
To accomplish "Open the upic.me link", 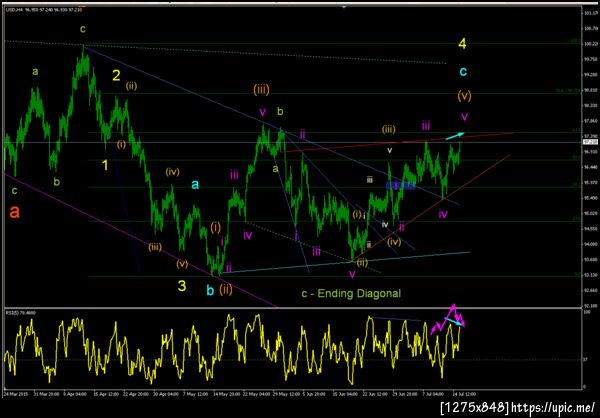I will tap(553, 407).
